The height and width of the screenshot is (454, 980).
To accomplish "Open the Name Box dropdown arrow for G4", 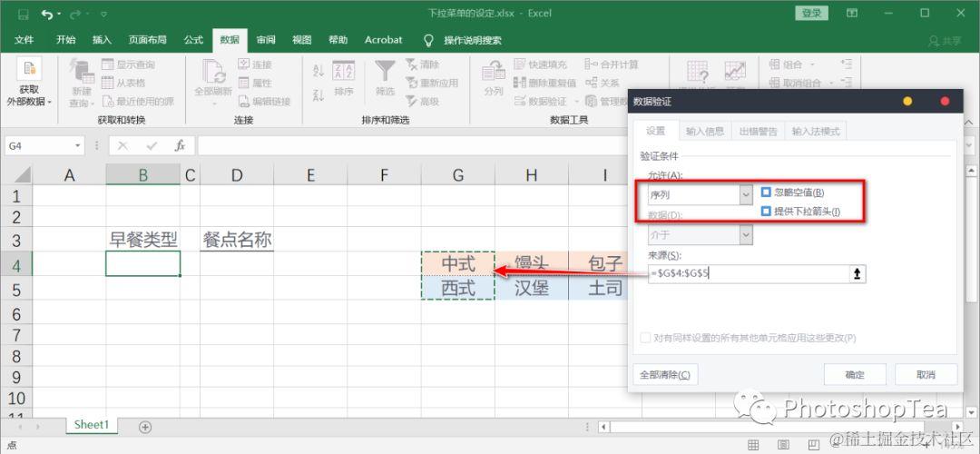I will [78, 145].
